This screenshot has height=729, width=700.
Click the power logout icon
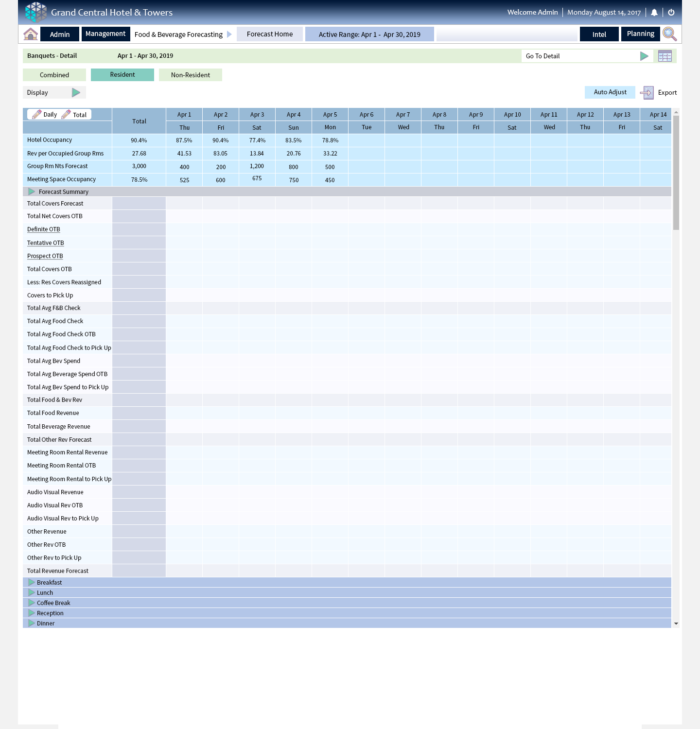pos(671,13)
